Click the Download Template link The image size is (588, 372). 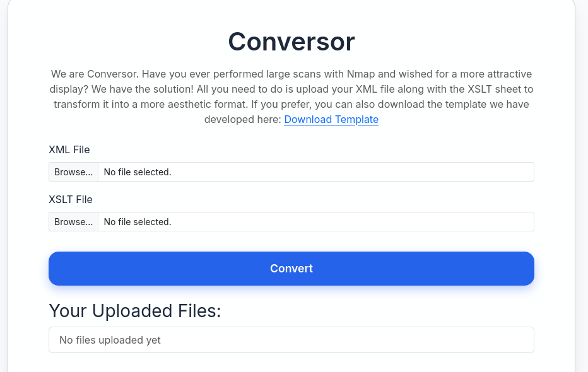point(331,119)
